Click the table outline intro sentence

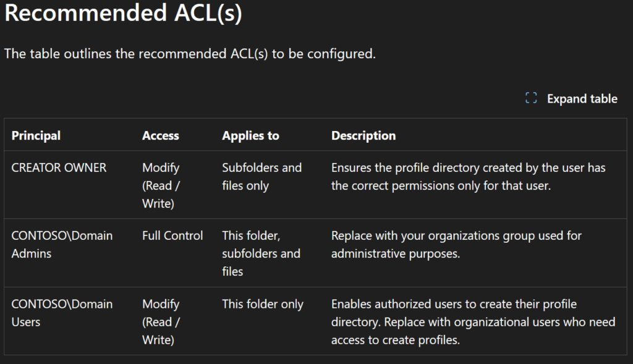(x=190, y=54)
